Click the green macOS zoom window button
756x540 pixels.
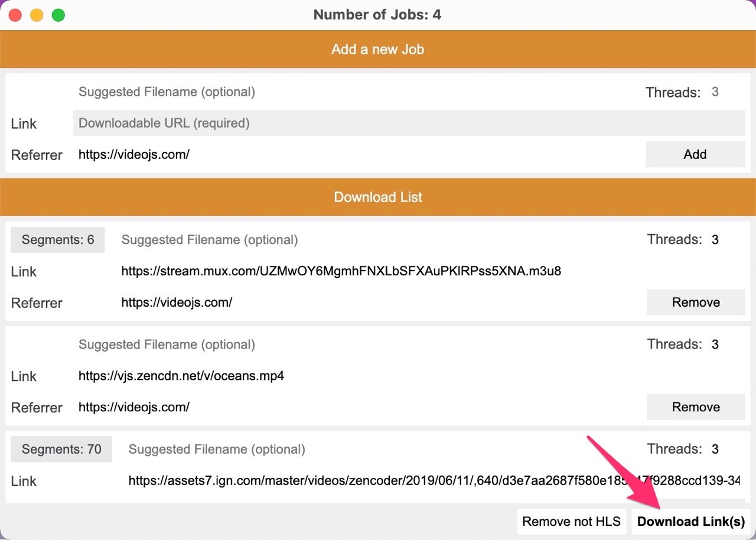tap(58, 15)
